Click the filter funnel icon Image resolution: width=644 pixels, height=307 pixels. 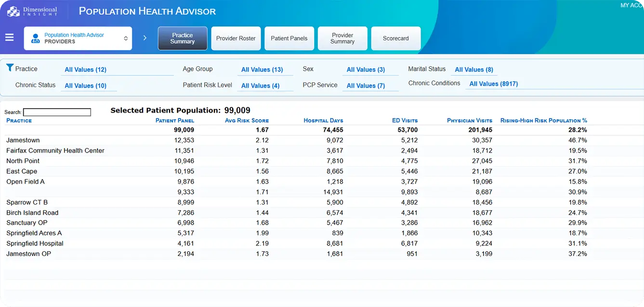pos(10,68)
